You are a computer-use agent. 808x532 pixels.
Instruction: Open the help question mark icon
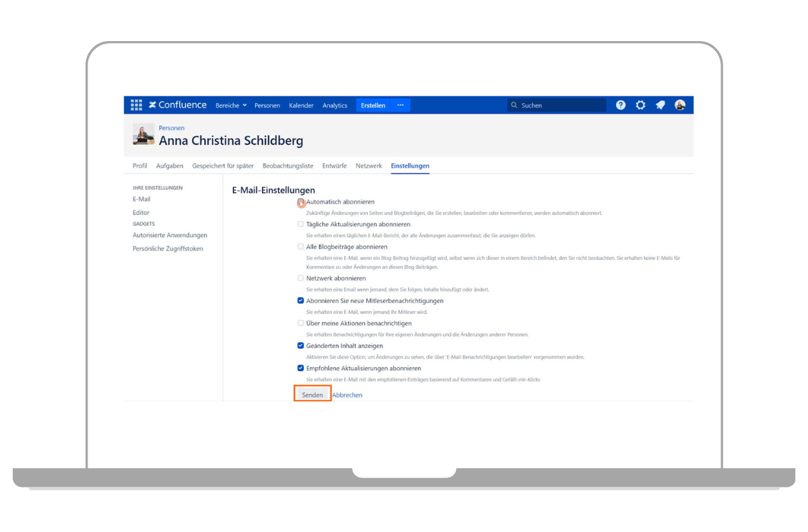point(621,105)
